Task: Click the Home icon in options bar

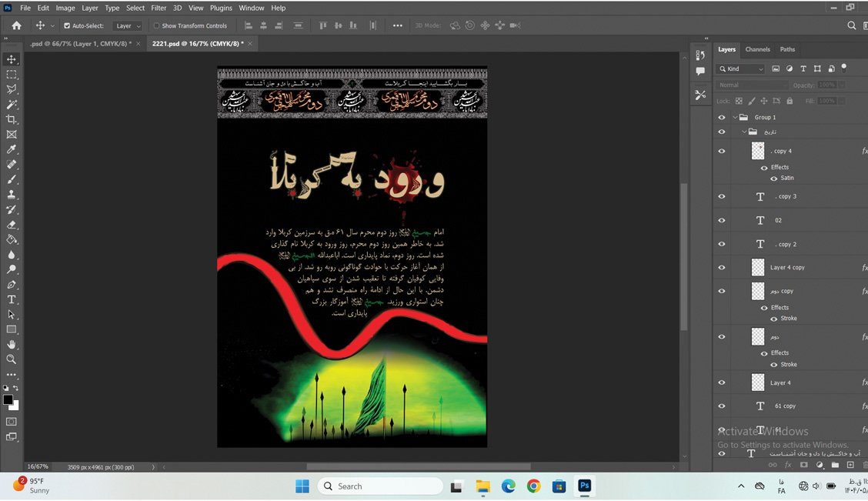Action: point(17,25)
